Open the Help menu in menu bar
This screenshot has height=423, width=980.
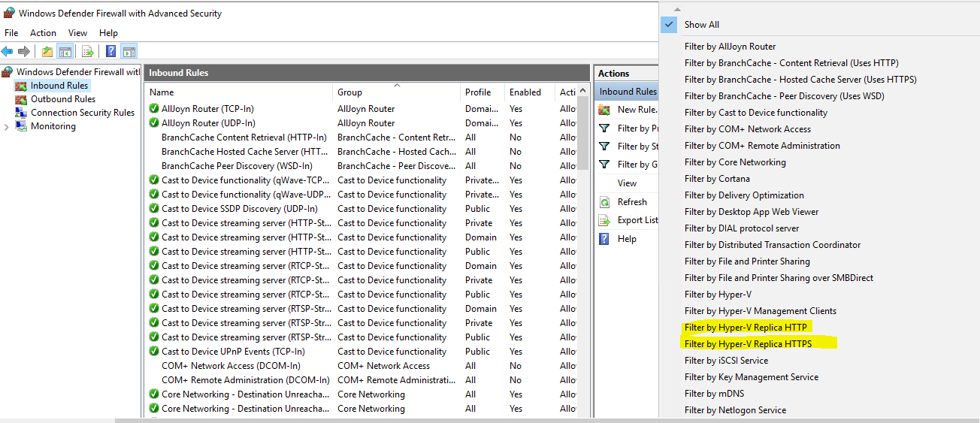[109, 33]
